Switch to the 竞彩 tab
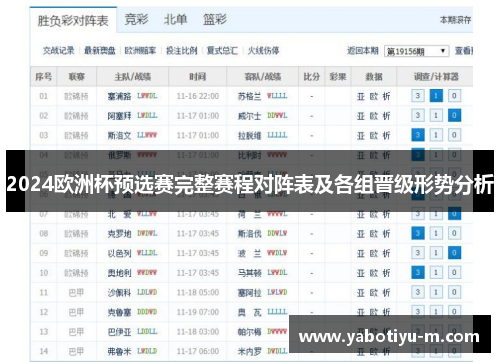The width and height of the screenshot is (500, 362). (x=136, y=19)
